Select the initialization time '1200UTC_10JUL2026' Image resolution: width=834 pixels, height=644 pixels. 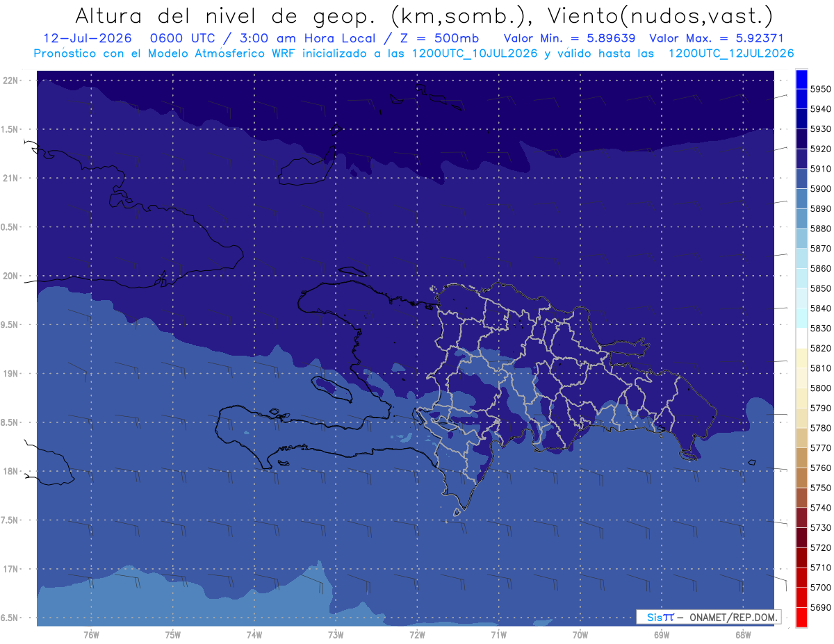coord(474,53)
